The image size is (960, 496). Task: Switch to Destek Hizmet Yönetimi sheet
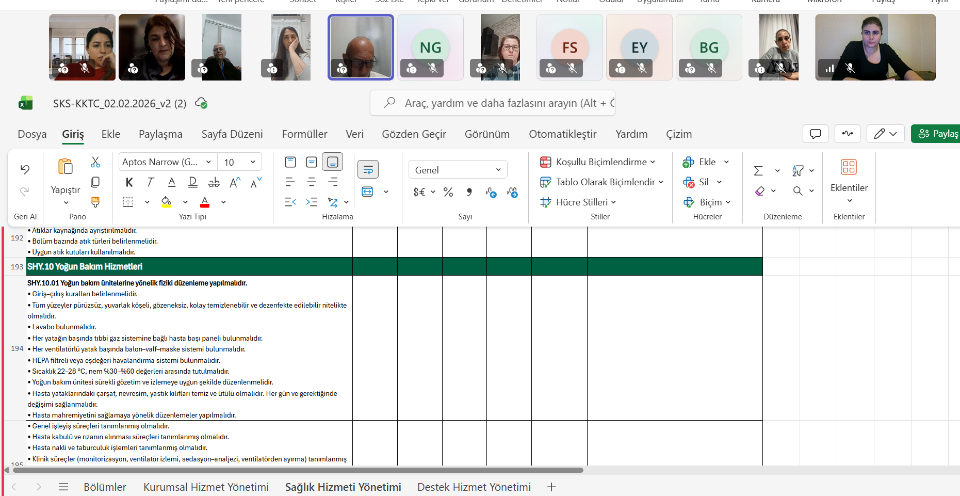pos(473,487)
